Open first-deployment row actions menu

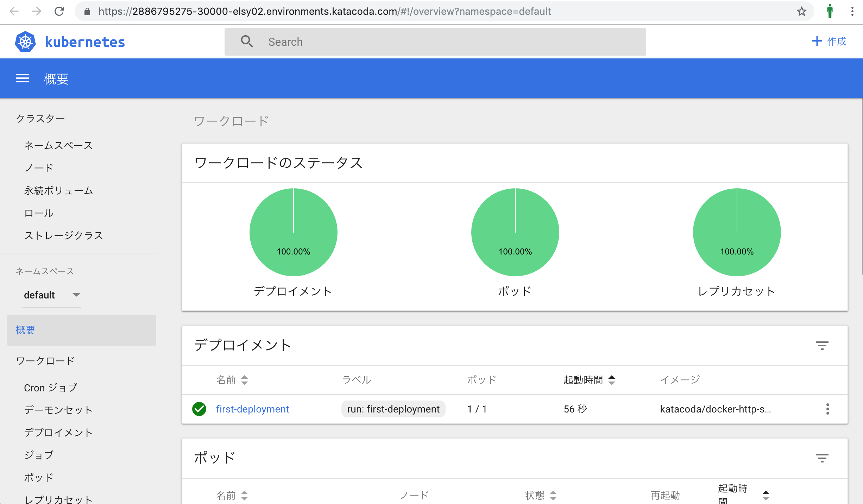(827, 409)
